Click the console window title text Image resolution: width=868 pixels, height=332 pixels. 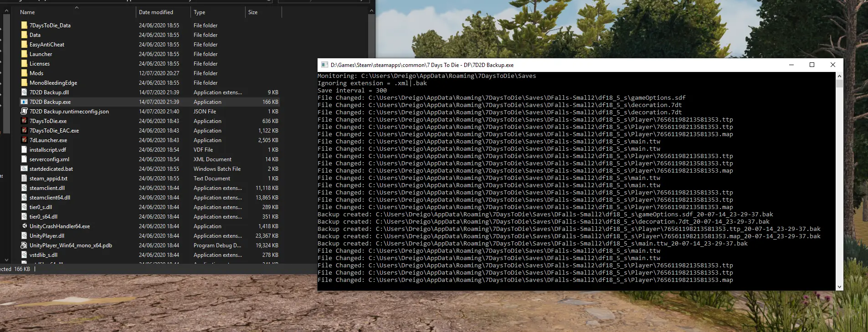[422, 65]
